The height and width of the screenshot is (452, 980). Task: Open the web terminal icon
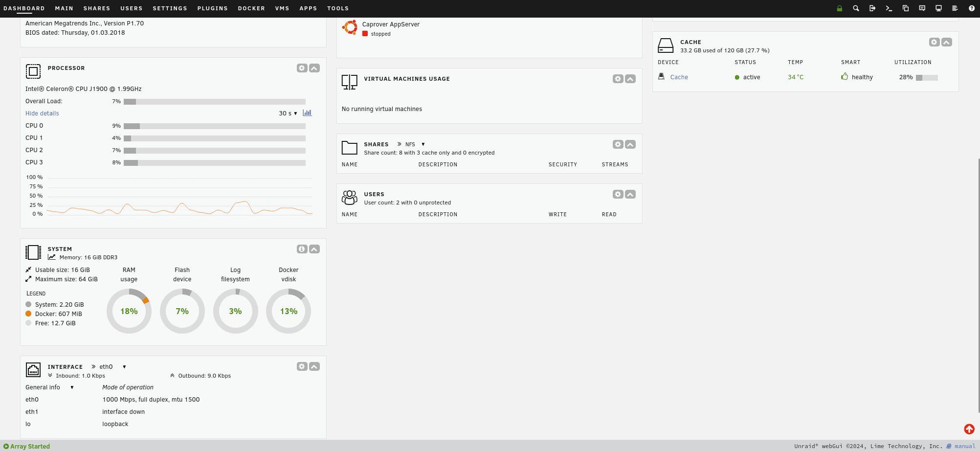(889, 8)
